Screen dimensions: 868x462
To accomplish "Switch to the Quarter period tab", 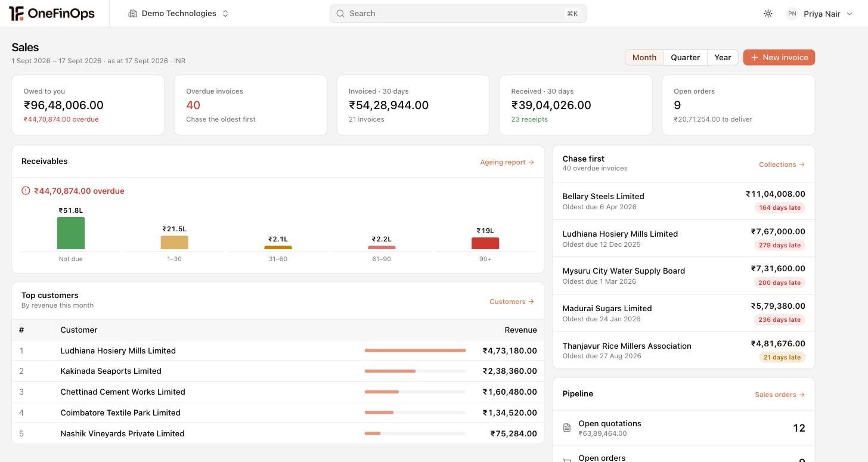I will tap(685, 57).
